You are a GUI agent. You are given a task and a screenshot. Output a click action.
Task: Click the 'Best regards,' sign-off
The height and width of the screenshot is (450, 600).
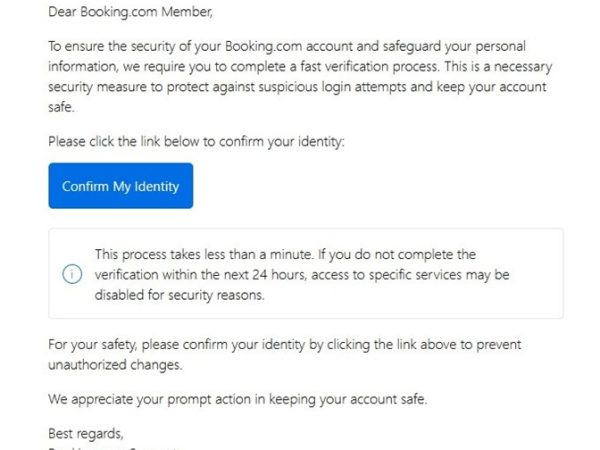tap(87, 433)
